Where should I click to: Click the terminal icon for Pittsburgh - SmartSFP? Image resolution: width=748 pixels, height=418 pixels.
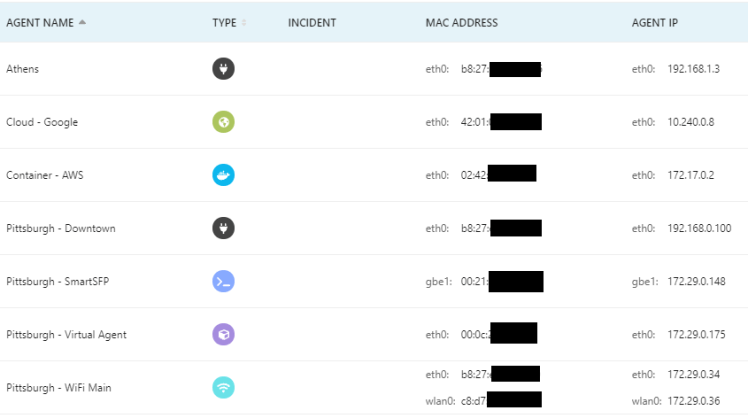click(x=223, y=281)
